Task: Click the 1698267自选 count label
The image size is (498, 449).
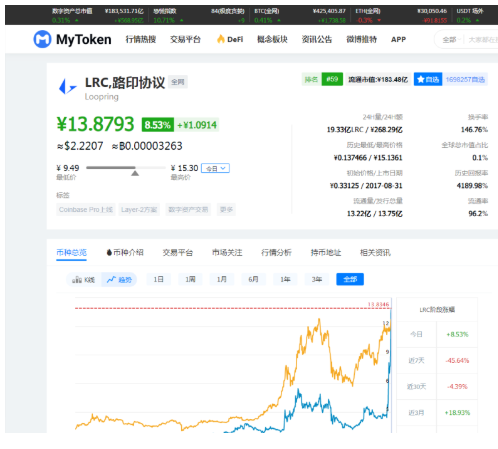Action: 465,79
